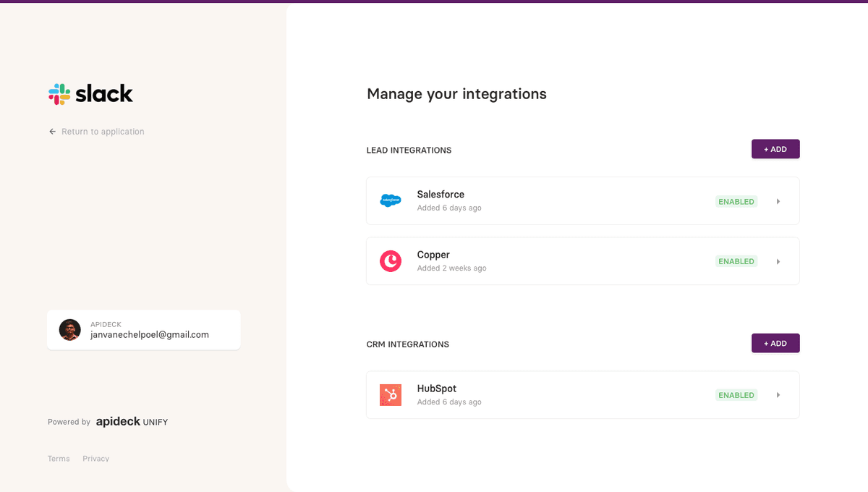This screenshot has width=868, height=492.
Task: Click janvanechelpoel@gmail.com account email
Action: click(150, 335)
